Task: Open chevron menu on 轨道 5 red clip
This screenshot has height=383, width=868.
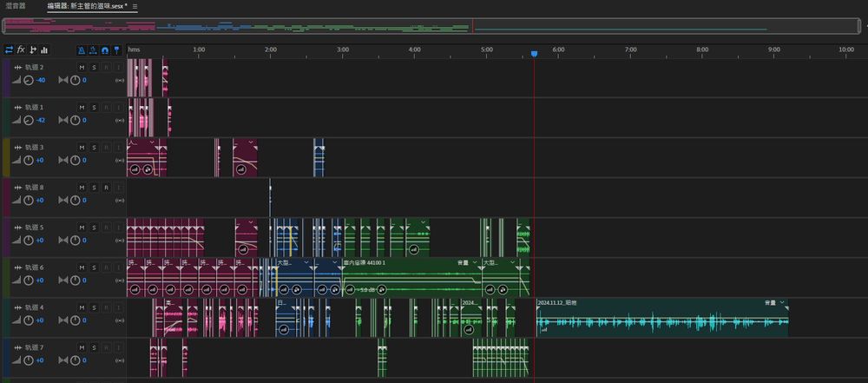Action: click(252, 221)
